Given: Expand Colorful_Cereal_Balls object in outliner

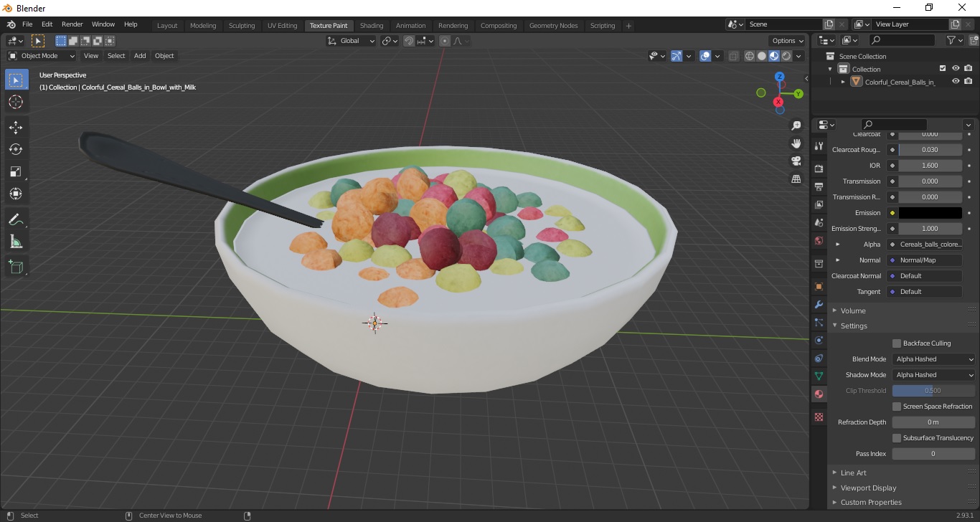Looking at the screenshot, I should (x=844, y=82).
